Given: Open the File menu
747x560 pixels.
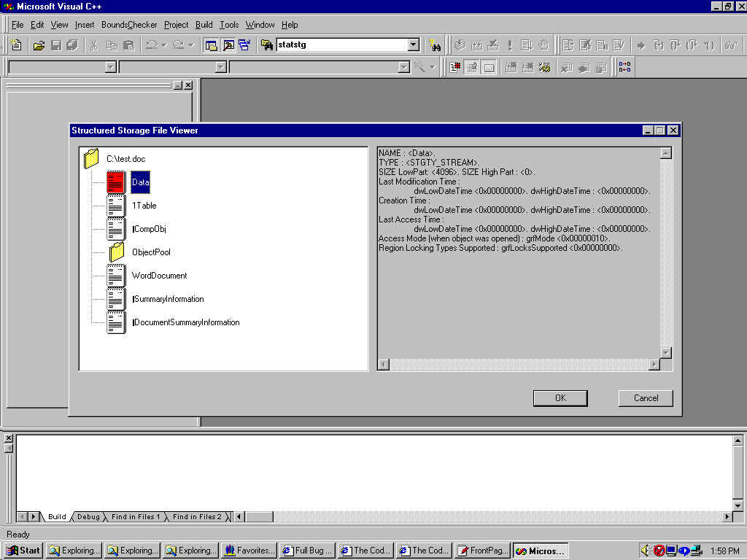Looking at the screenshot, I should point(18,25).
